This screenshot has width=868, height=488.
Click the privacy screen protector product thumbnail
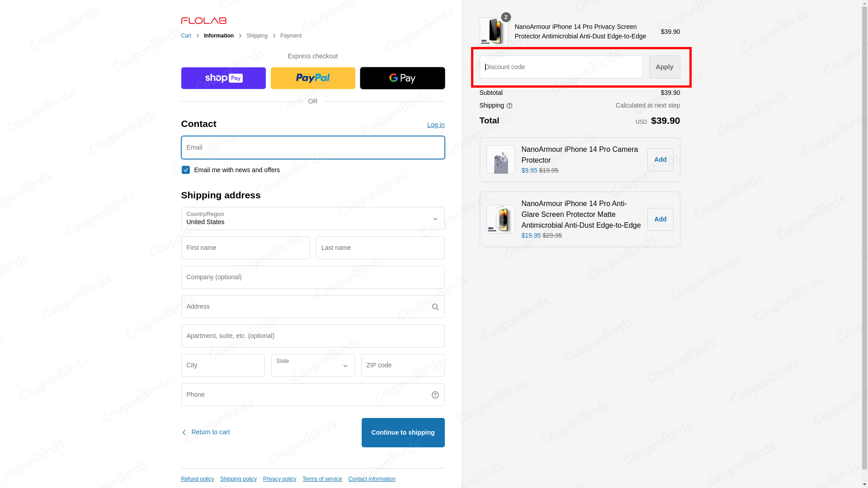[x=494, y=32]
